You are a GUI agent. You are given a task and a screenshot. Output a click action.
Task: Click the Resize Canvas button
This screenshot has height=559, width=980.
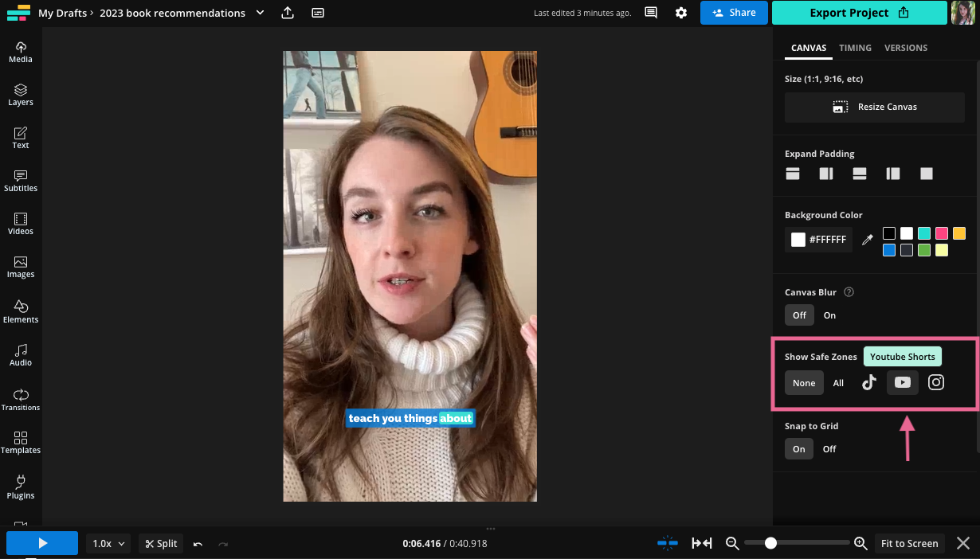coord(874,107)
